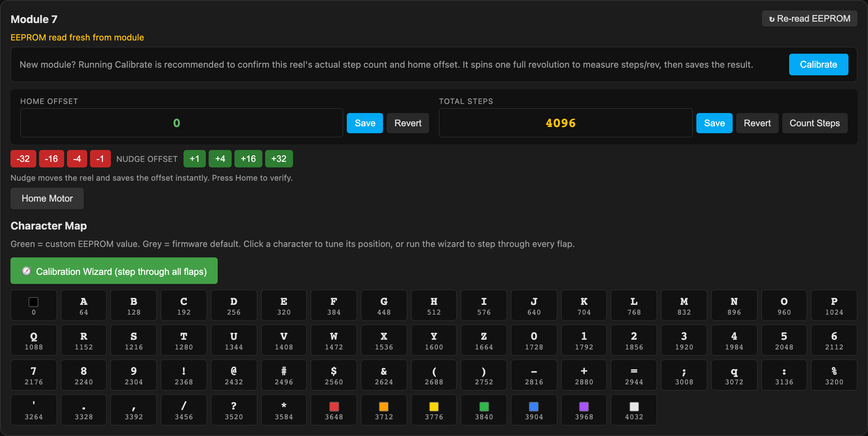
Task: Revert the Home Offset value
Action: tap(408, 123)
